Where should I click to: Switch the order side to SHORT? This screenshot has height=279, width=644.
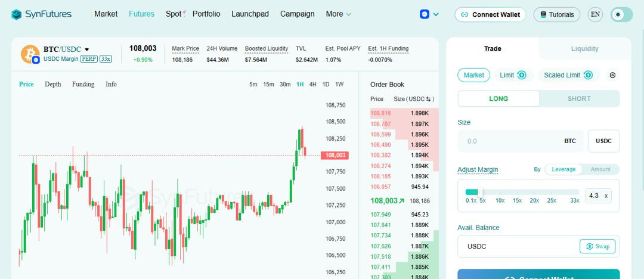coord(579,98)
